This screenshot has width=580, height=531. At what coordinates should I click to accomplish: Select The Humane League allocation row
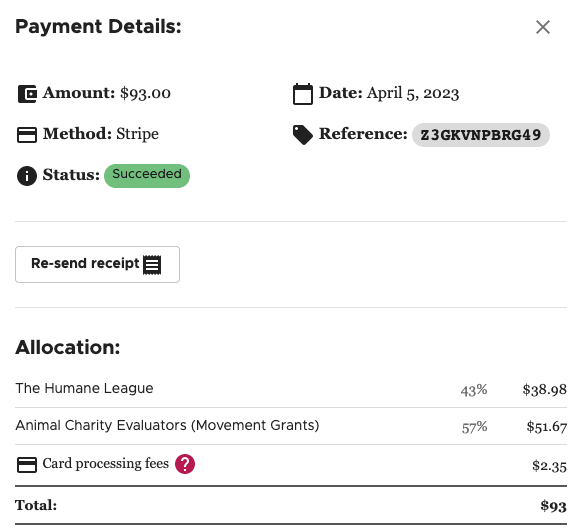click(x=291, y=389)
